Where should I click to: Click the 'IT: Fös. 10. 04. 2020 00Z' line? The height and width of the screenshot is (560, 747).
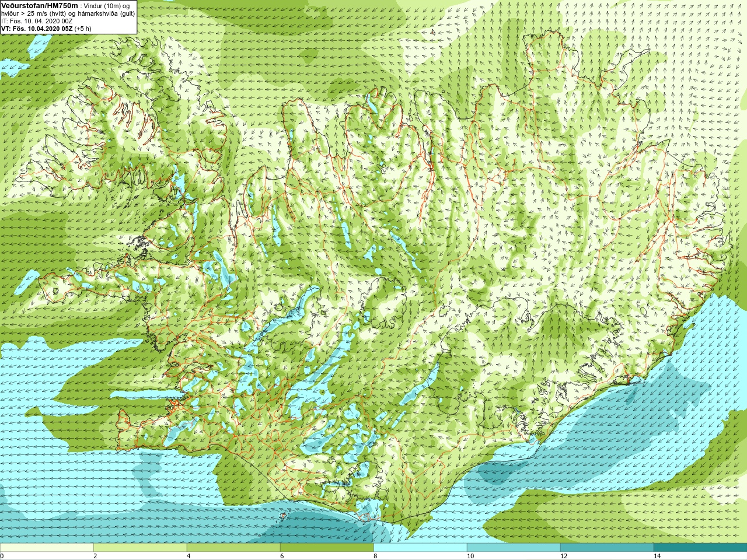point(37,21)
